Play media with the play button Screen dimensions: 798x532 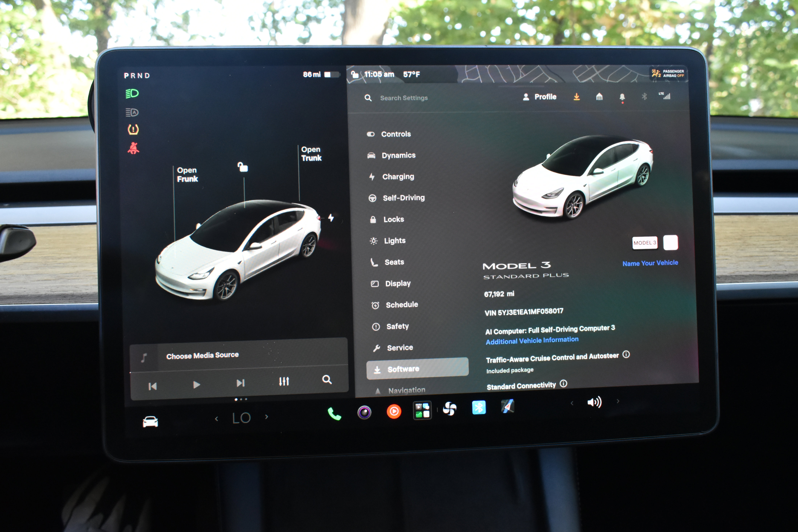[x=196, y=385]
